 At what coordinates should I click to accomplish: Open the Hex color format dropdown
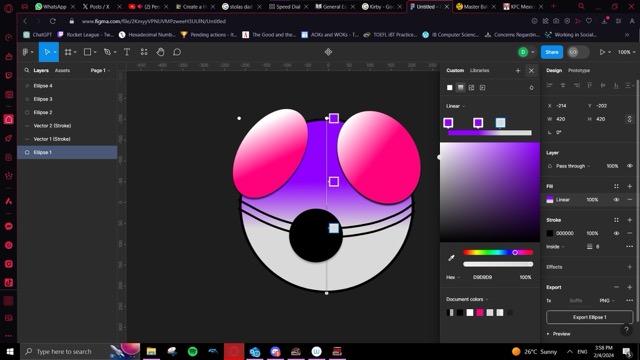click(453, 277)
